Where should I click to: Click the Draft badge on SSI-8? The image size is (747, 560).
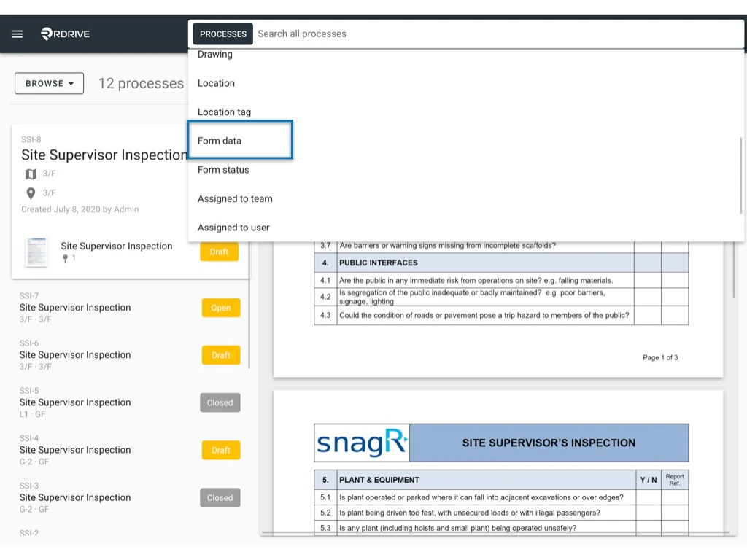click(220, 251)
